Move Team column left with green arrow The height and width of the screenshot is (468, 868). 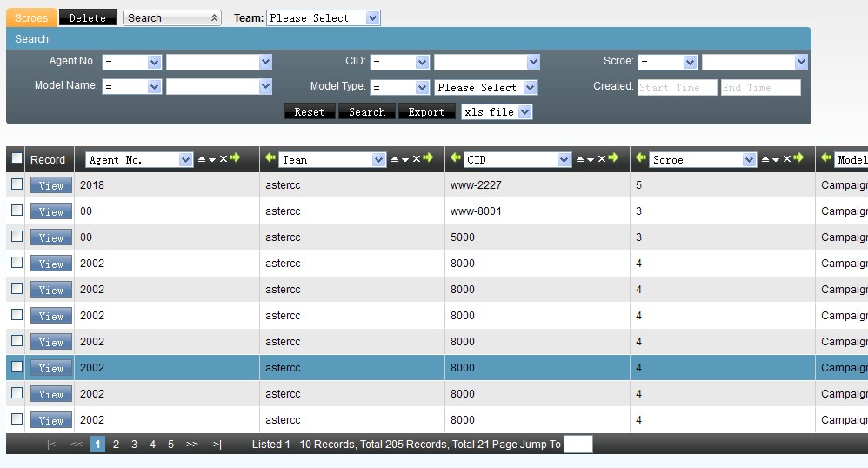click(270, 158)
